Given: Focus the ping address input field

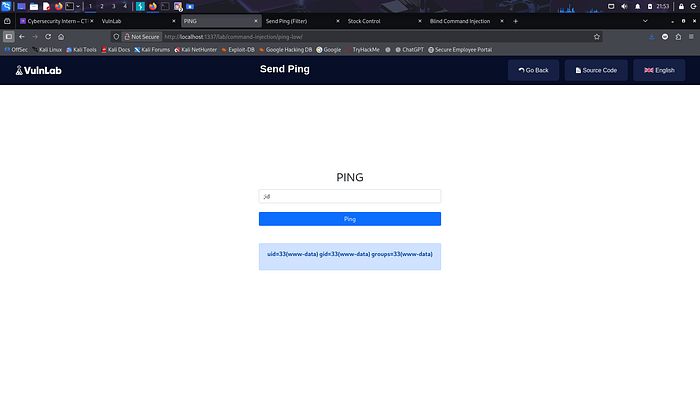Looking at the screenshot, I should click(x=350, y=196).
